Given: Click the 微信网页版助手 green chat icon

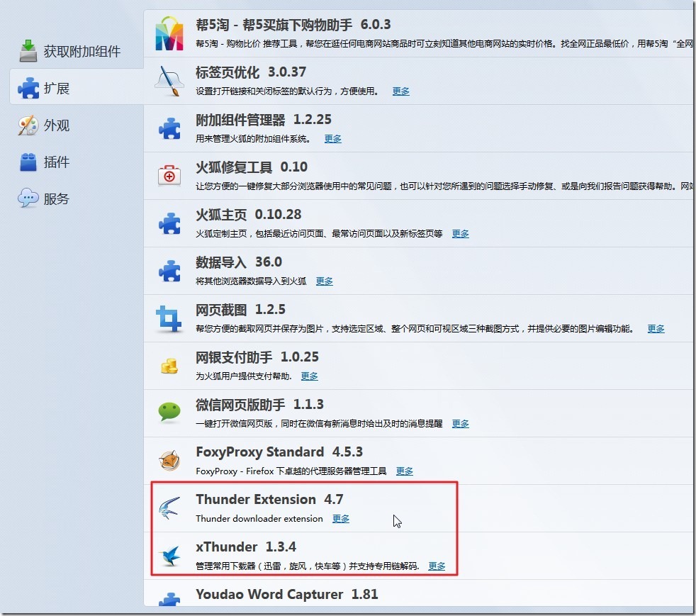Looking at the screenshot, I should [x=169, y=413].
